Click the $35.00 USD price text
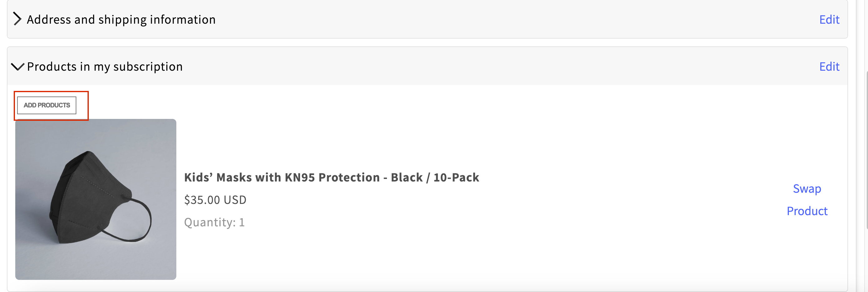 click(x=215, y=200)
